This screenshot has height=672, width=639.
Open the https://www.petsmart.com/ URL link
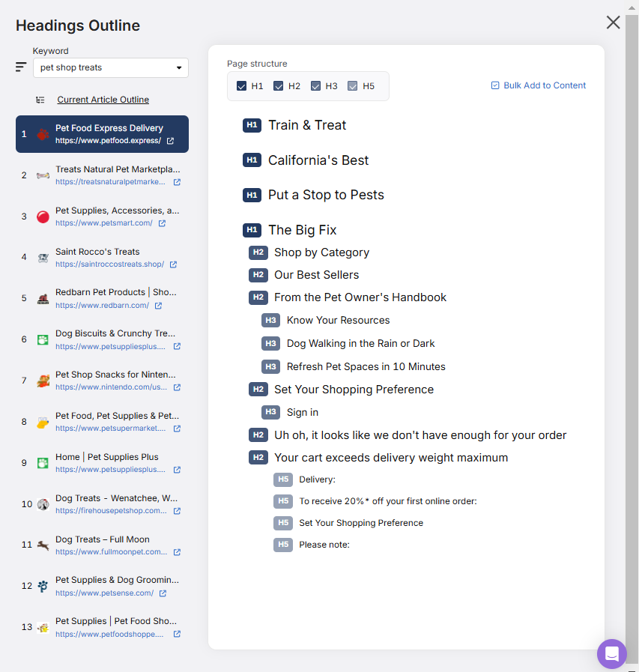103,223
